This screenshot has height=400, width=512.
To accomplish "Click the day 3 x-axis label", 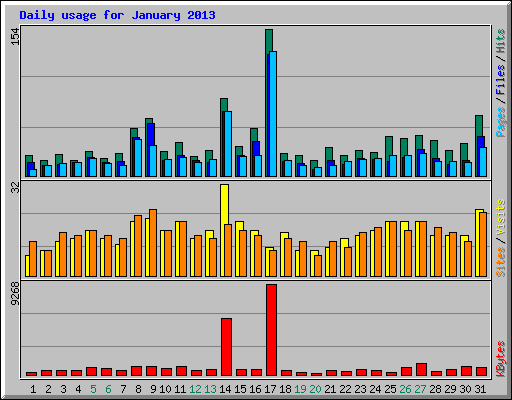I will coord(63,389).
